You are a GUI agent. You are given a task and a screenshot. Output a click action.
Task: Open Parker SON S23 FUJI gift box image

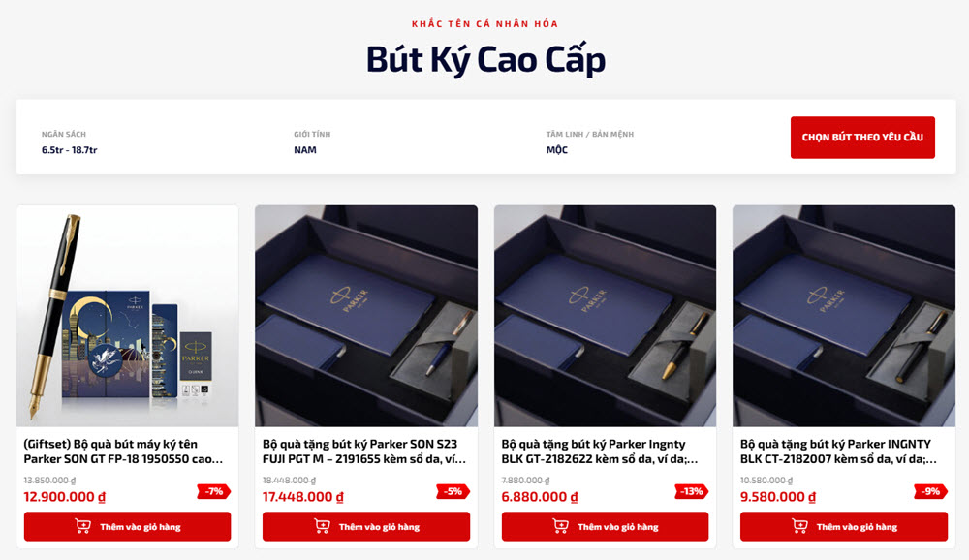pos(366,316)
